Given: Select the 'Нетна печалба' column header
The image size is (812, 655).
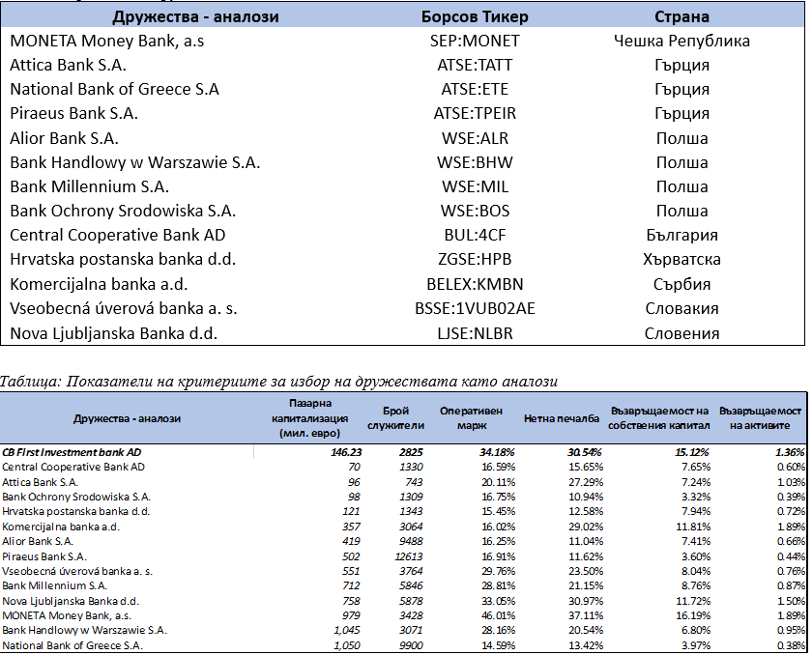Looking at the screenshot, I should 562,418.
